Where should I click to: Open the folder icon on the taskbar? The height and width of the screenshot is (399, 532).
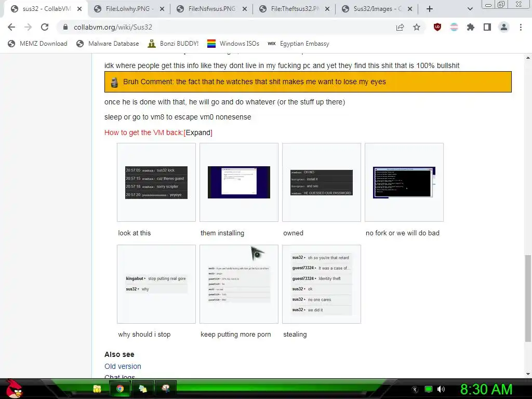(97, 389)
